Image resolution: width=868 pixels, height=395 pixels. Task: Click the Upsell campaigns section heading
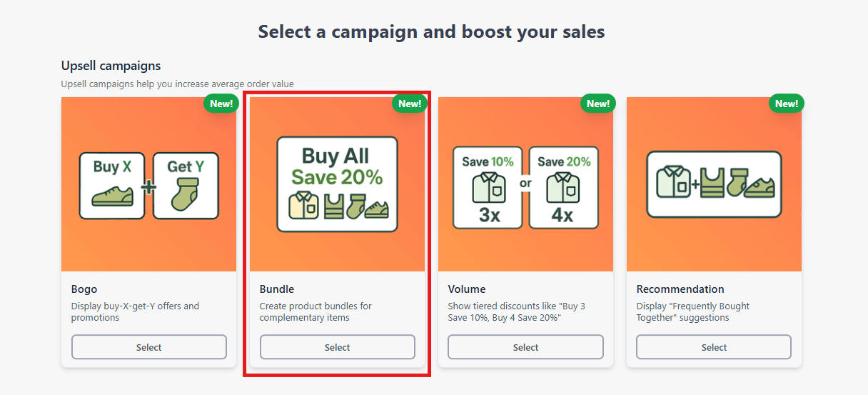pyautogui.click(x=111, y=66)
